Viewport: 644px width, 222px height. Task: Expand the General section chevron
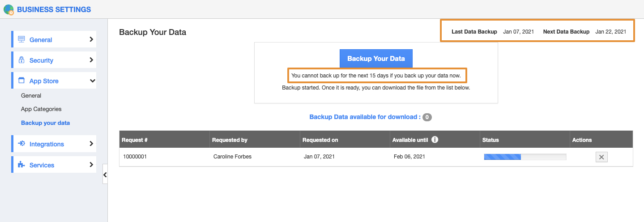(91, 39)
